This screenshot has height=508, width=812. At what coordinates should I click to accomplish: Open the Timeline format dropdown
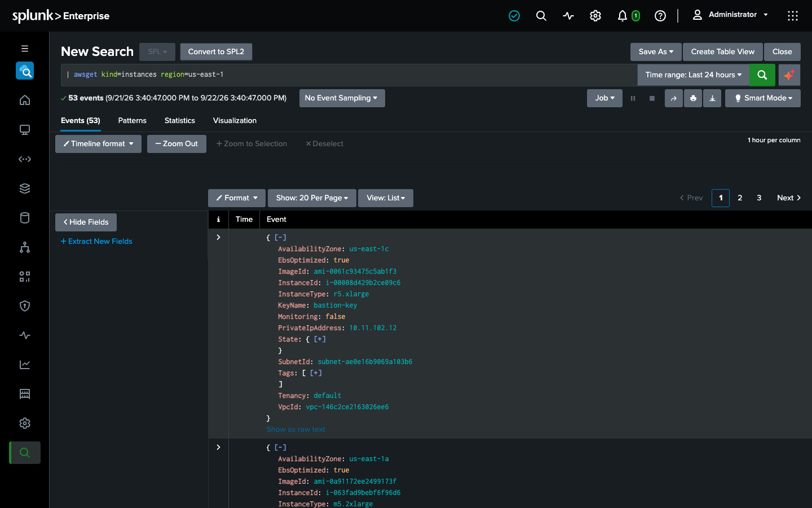[98, 144]
